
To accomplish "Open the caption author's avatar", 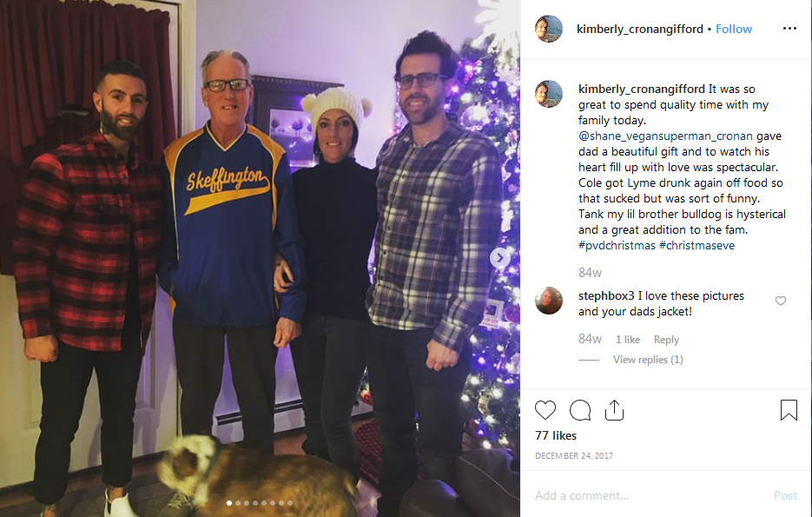I will click(548, 94).
